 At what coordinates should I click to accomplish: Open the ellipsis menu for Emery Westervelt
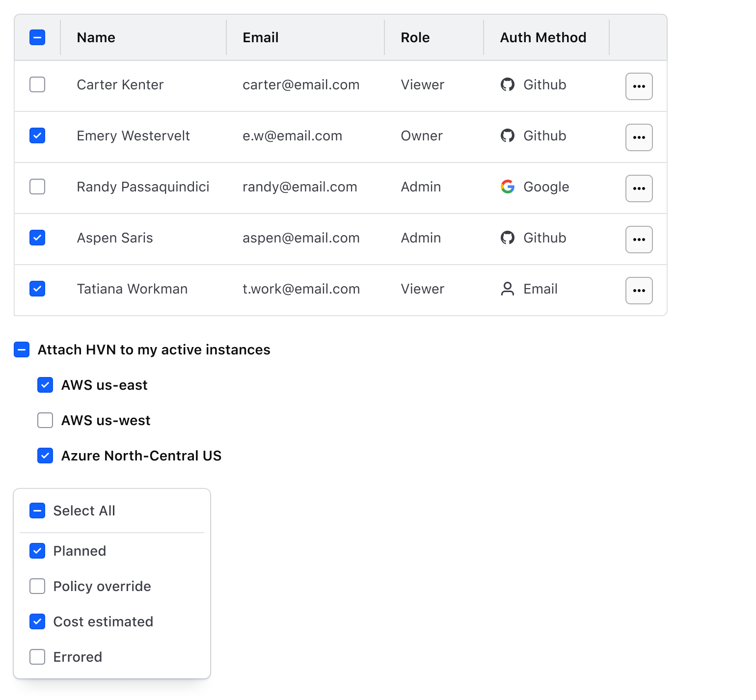639,137
